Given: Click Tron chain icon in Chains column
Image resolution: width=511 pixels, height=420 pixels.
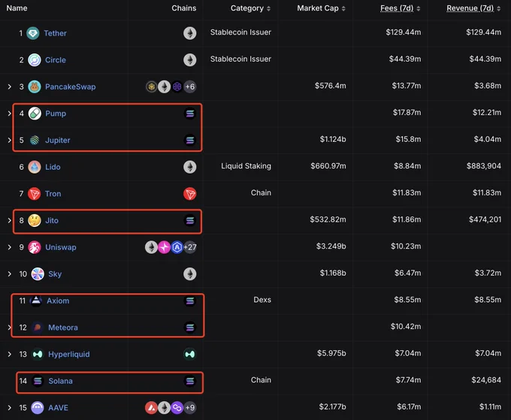Looking at the screenshot, I should (189, 194).
